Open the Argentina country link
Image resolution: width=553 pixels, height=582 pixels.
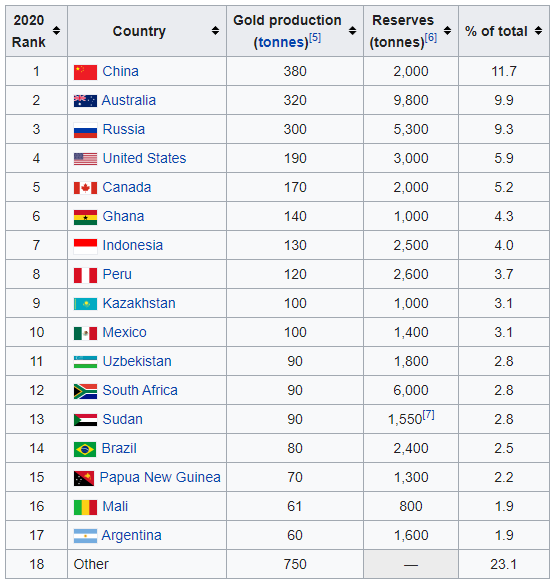point(132,535)
